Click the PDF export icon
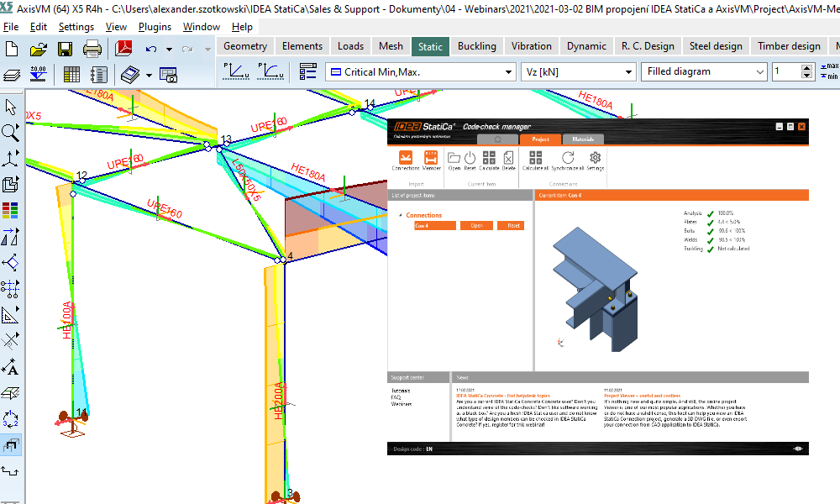The width and height of the screenshot is (840, 504). (124, 49)
